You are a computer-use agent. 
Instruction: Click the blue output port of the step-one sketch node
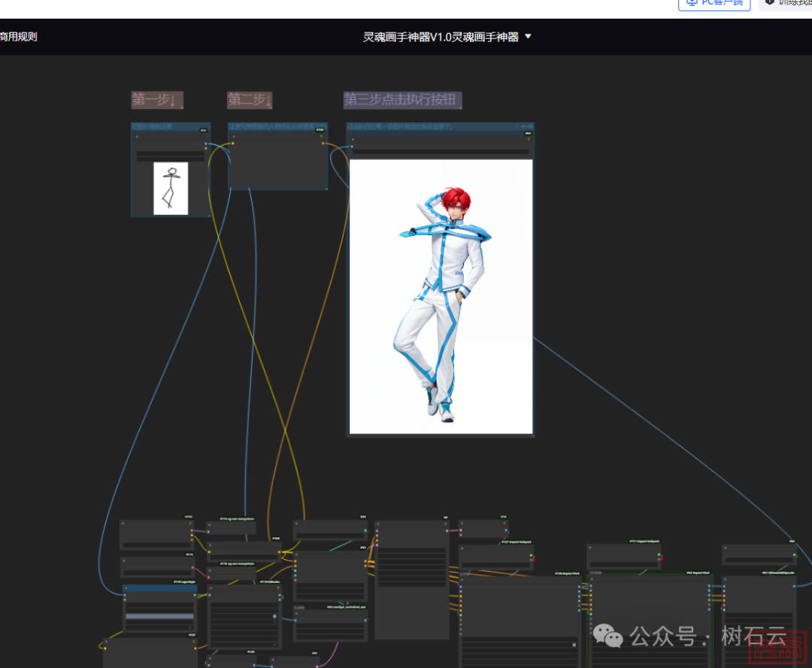coord(205,144)
